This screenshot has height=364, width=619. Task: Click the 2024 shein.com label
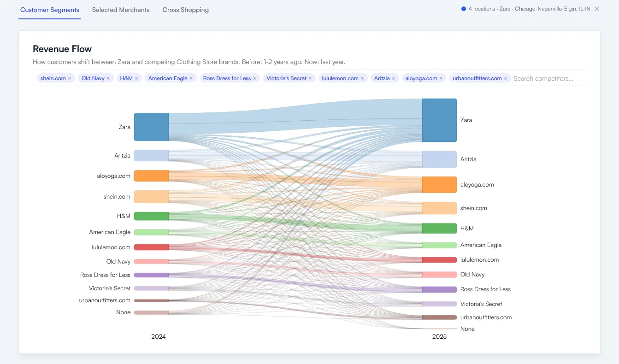(x=117, y=197)
